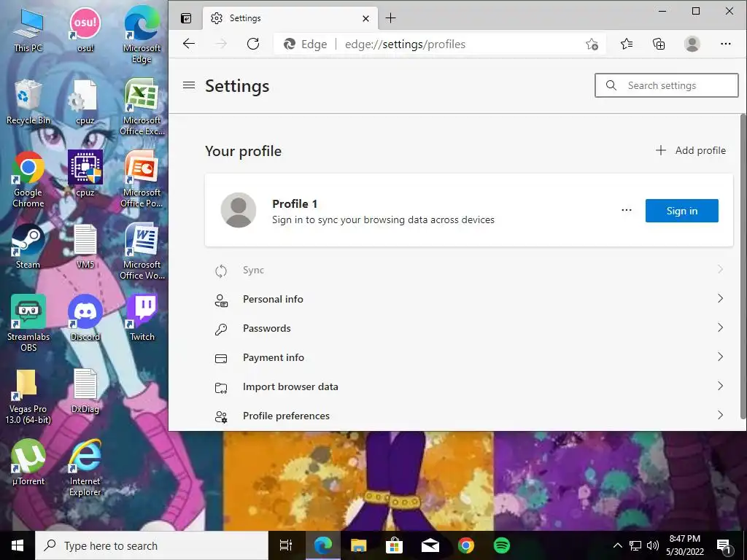Click the Edge address bar URL
The height and width of the screenshot is (560, 747).
click(x=405, y=44)
